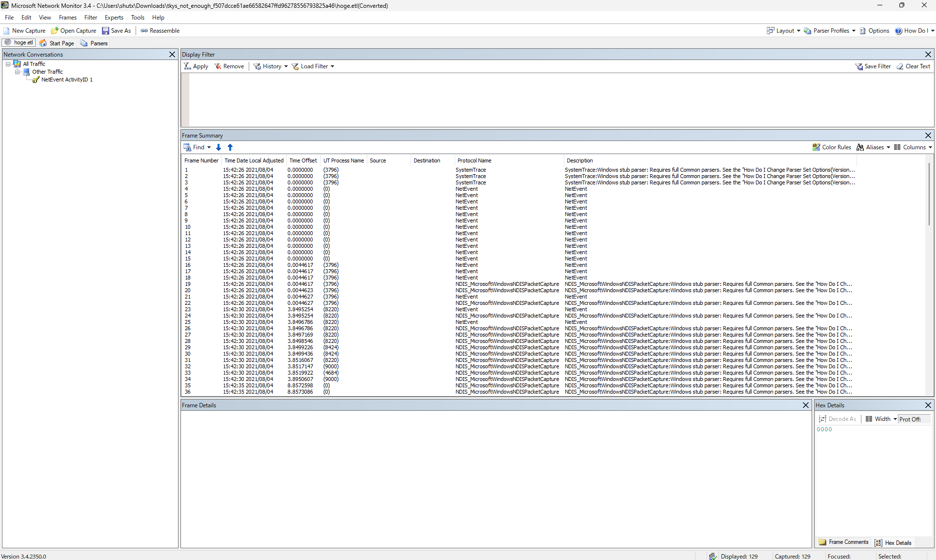Close the Display Filter panel
The image size is (936, 560).
(x=928, y=55)
